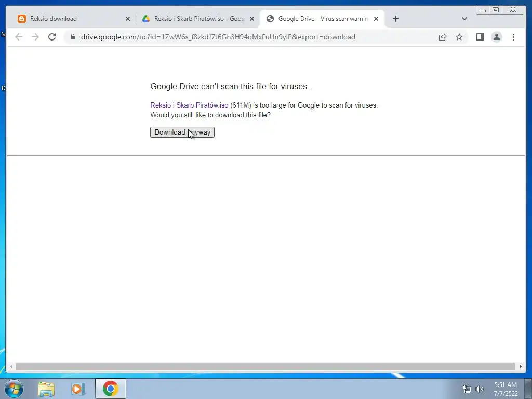
Task: Click the Chrome taskbar icon
Action: 110,389
